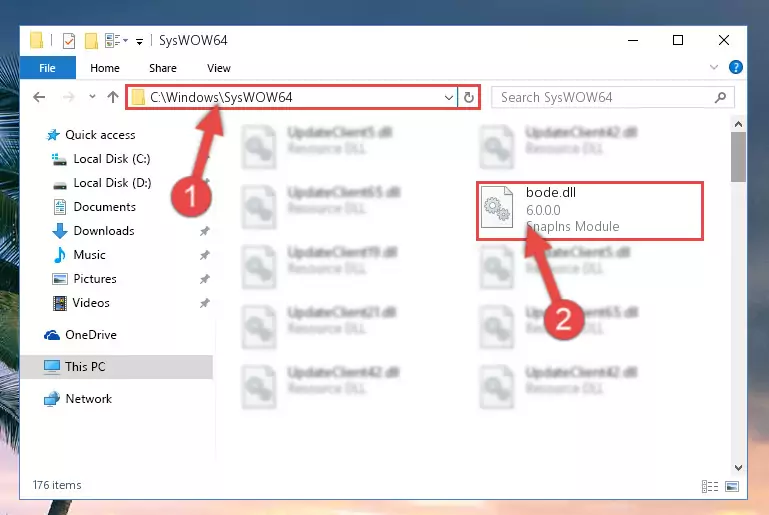Switch to the Home ribbon tab
Image resolution: width=769 pixels, height=515 pixels.
105,68
